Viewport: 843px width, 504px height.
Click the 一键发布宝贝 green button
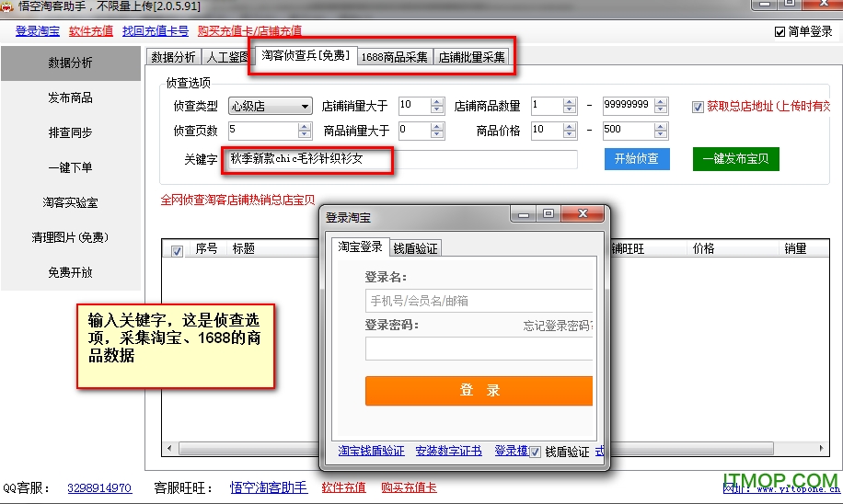point(735,159)
